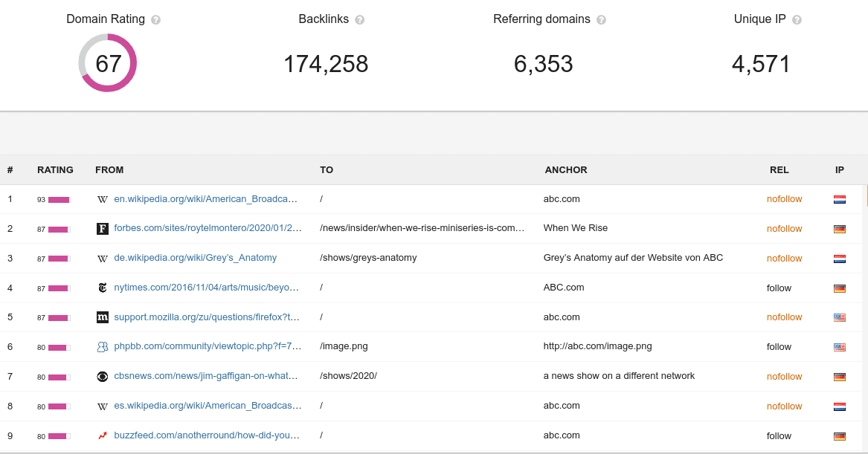868x454 pixels.
Task: Click 'nofollow' in the cbsnews.com row
Action: pyautogui.click(x=785, y=377)
